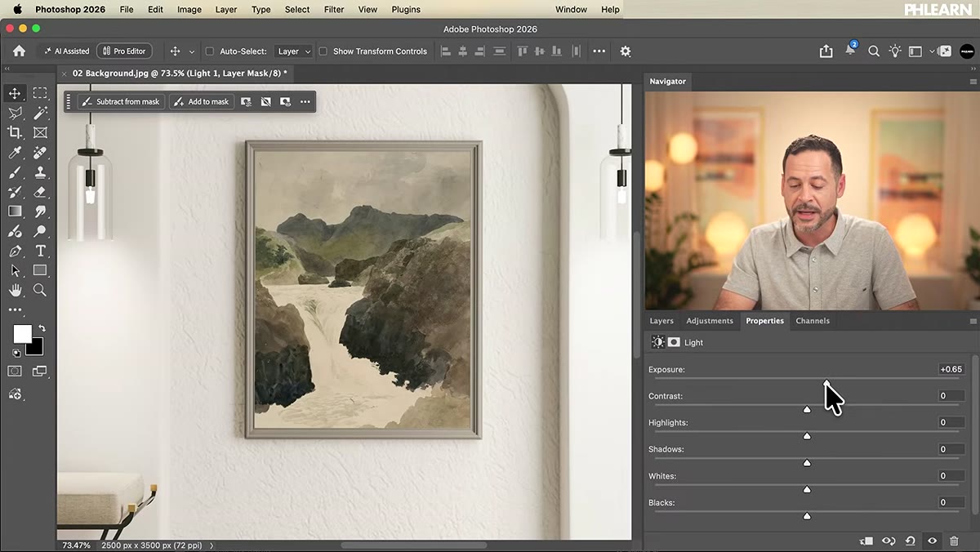Toggle Quick Mask mode

[x=15, y=372]
